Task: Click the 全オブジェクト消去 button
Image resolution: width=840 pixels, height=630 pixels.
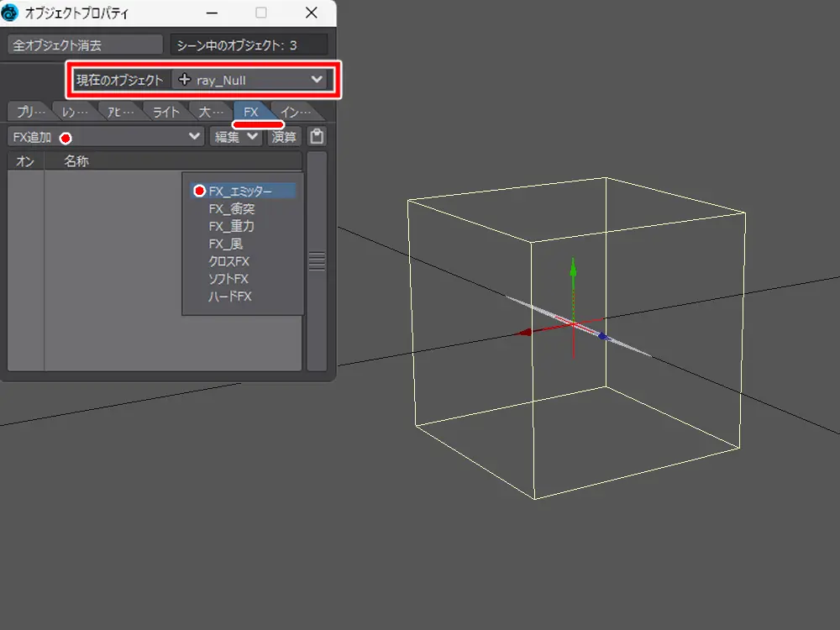Action: (x=84, y=45)
